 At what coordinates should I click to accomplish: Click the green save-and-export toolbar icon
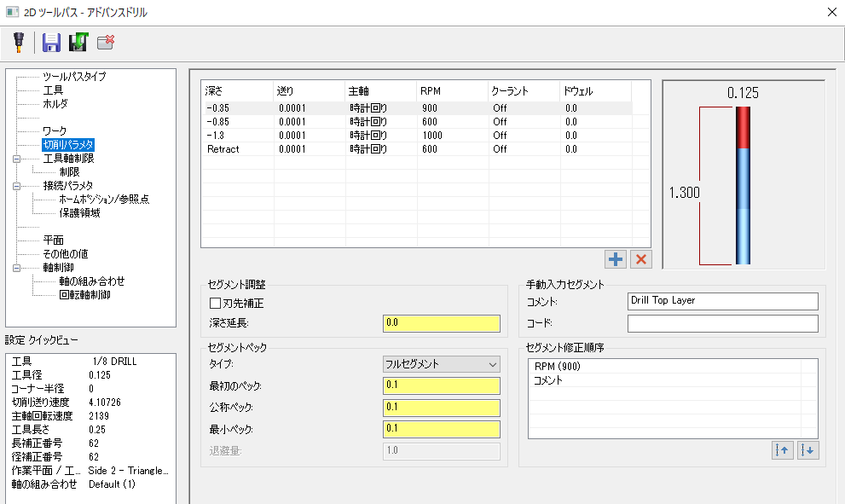pyautogui.click(x=78, y=42)
